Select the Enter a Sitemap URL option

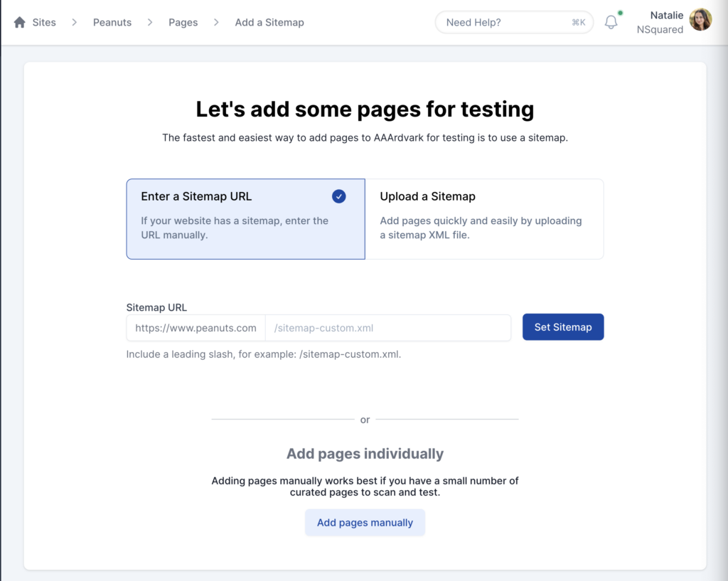245,218
